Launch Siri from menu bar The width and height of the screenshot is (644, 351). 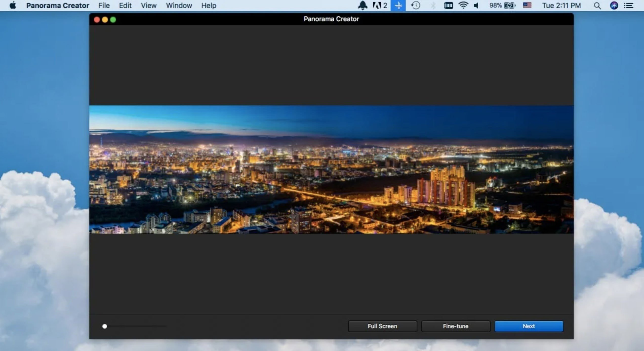click(614, 5)
